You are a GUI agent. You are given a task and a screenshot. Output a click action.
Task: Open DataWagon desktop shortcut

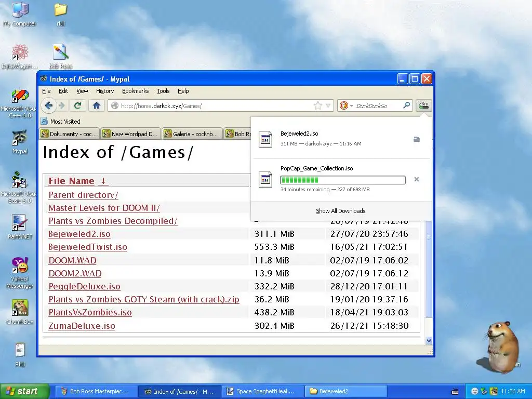click(20, 56)
